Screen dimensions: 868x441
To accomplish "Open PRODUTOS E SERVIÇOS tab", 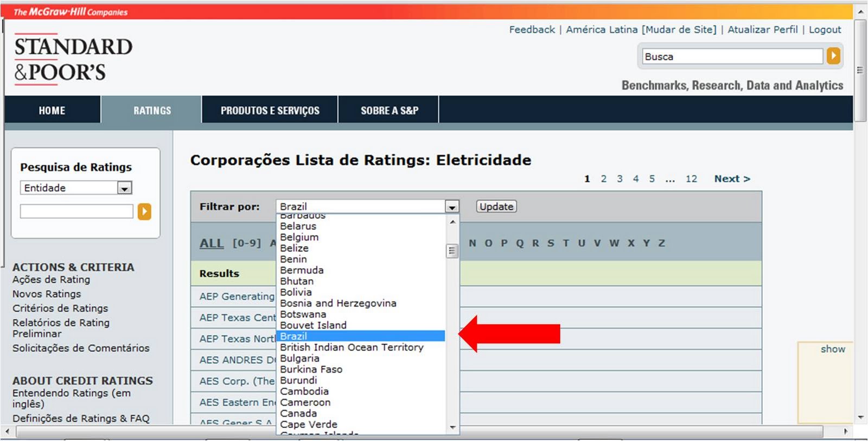I will 270,110.
